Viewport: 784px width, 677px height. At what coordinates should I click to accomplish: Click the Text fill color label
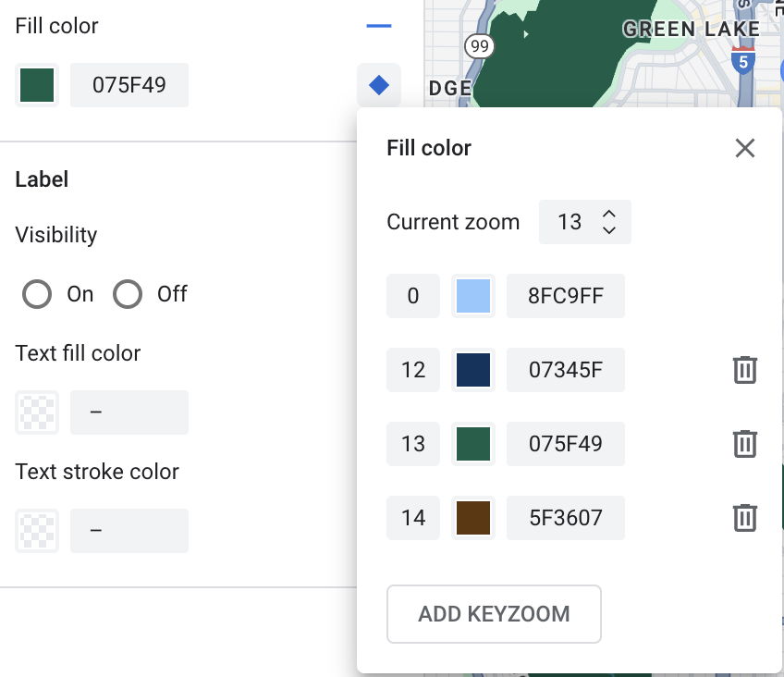[x=78, y=353]
